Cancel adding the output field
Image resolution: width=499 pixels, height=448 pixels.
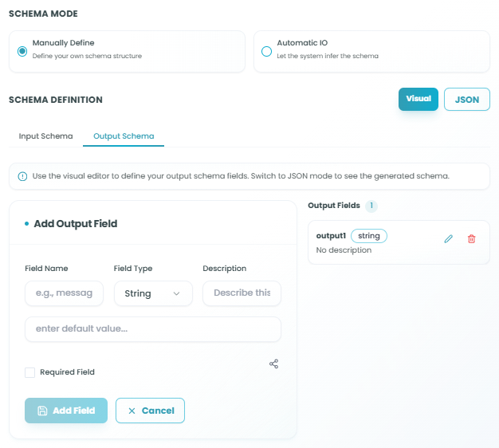pos(151,411)
